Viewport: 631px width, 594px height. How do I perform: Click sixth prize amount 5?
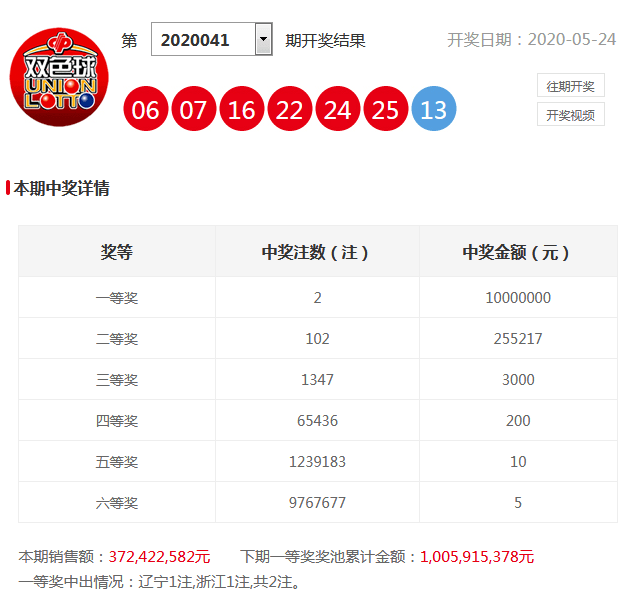tap(518, 503)
